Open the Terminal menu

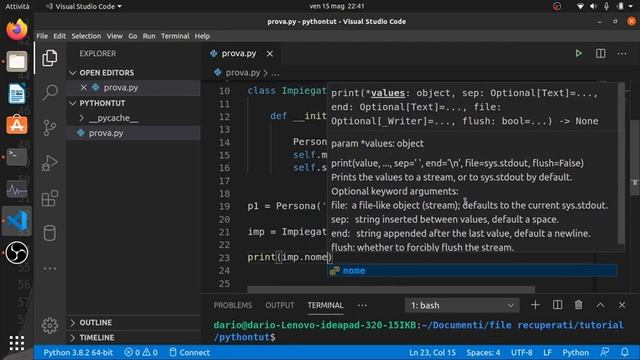tap(175, 36)
